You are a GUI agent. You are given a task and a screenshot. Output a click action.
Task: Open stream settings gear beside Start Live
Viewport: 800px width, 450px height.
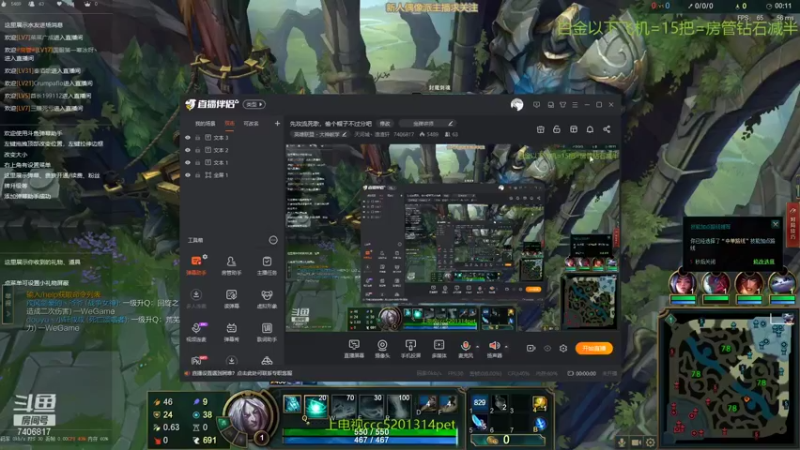(563, 348)
